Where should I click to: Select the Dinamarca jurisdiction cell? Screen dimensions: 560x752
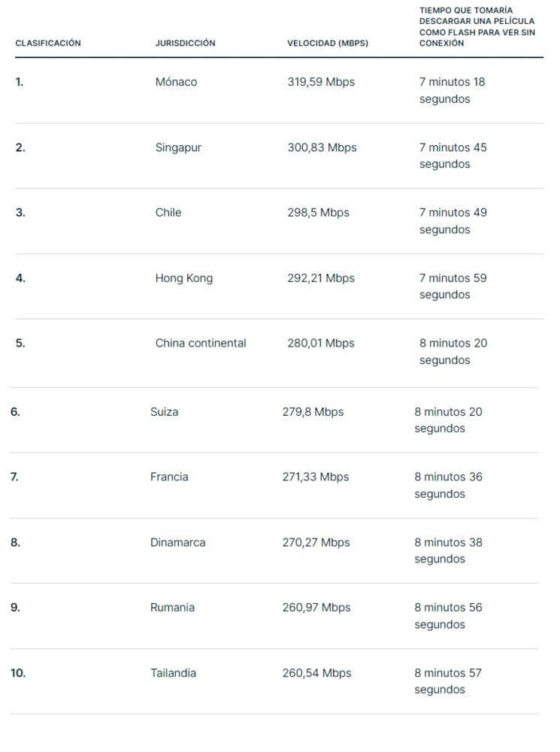click(x=177, y=542)
